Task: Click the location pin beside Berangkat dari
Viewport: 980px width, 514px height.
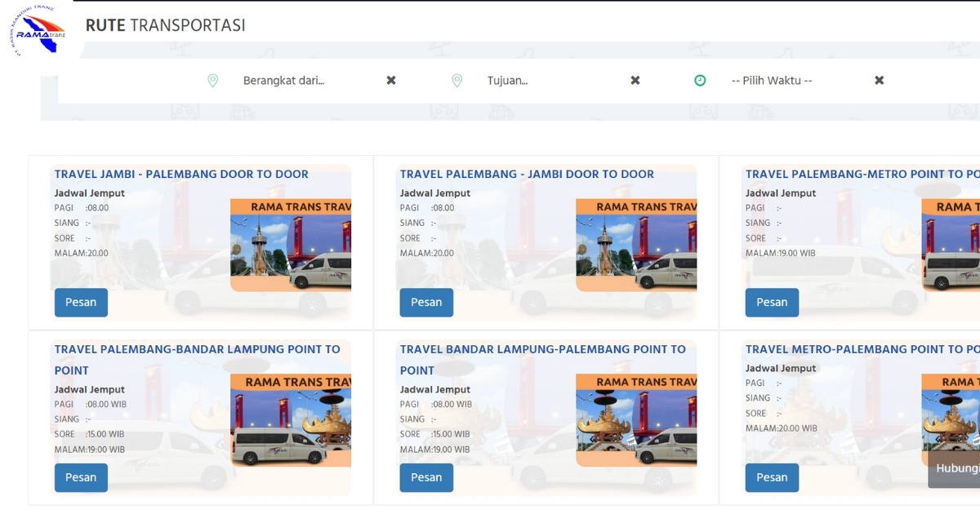Action: click(x=212, y=81)
